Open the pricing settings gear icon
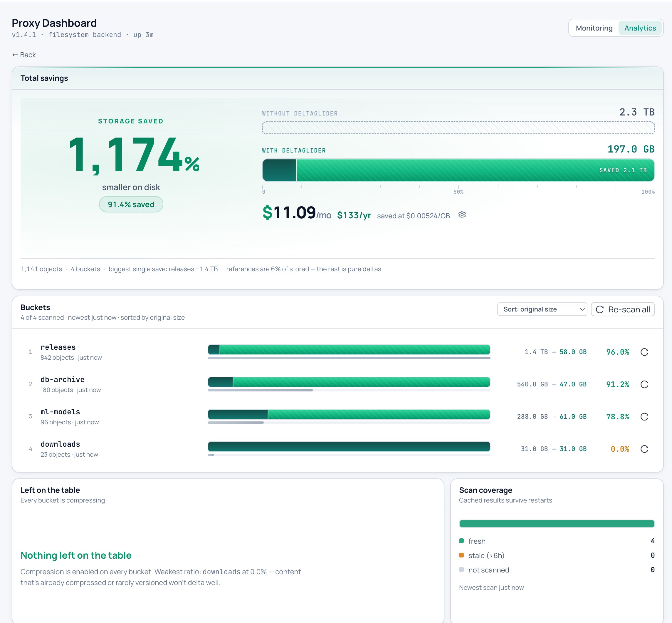 462,215
